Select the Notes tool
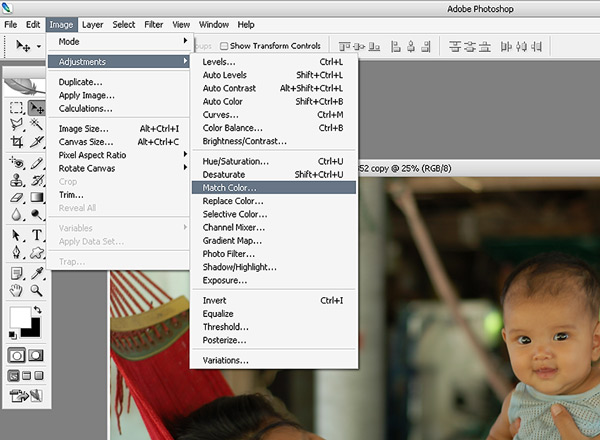Screen dimensions: 600x440 (16, 274)
